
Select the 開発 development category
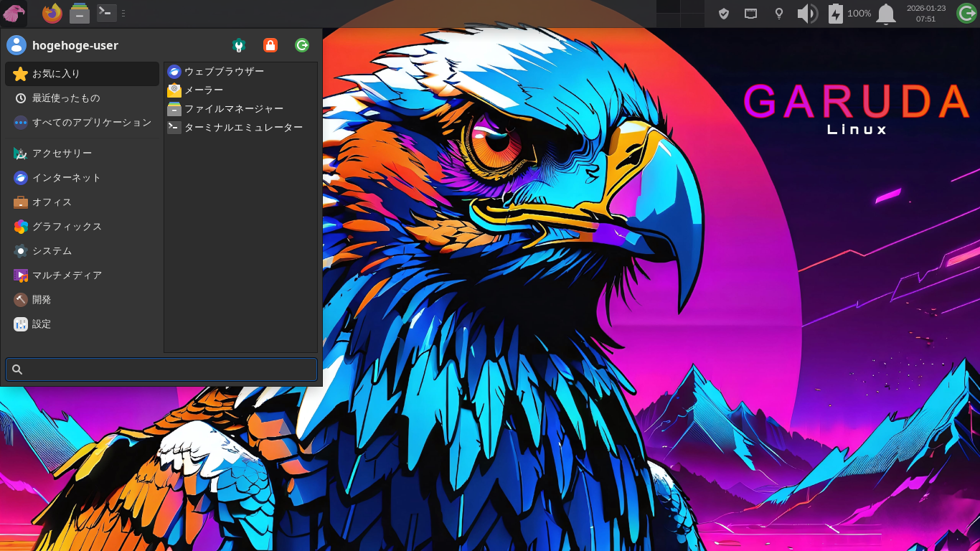pos(82,300)
